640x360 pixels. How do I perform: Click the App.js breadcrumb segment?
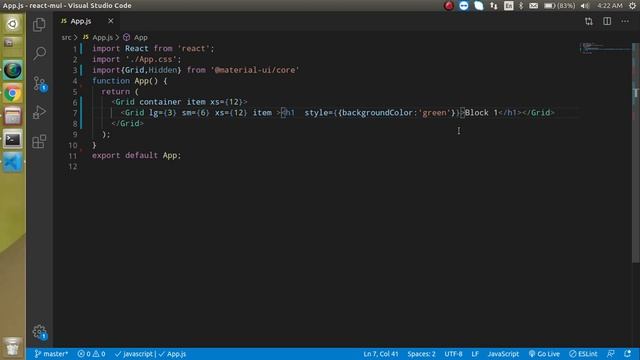[102, 38]
